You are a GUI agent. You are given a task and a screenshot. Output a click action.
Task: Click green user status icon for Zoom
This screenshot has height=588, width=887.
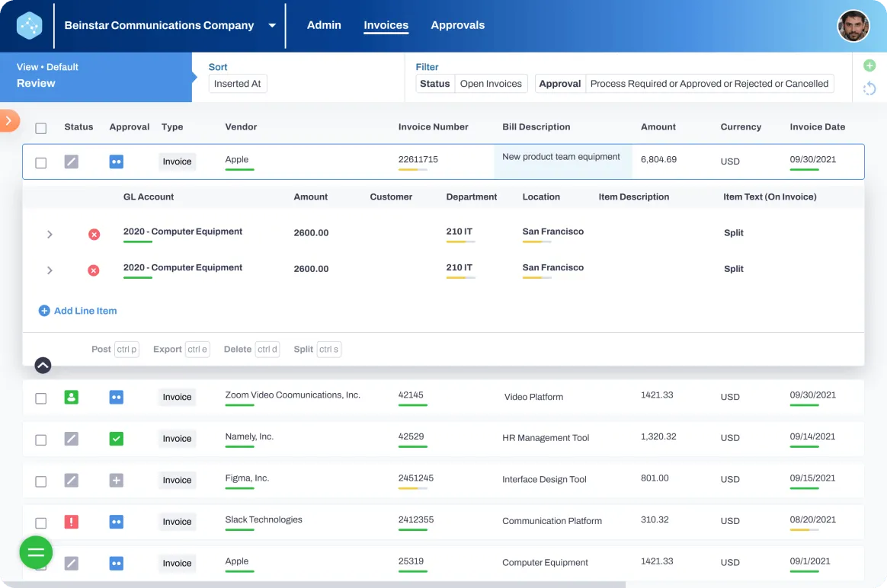tap(71, 397)
